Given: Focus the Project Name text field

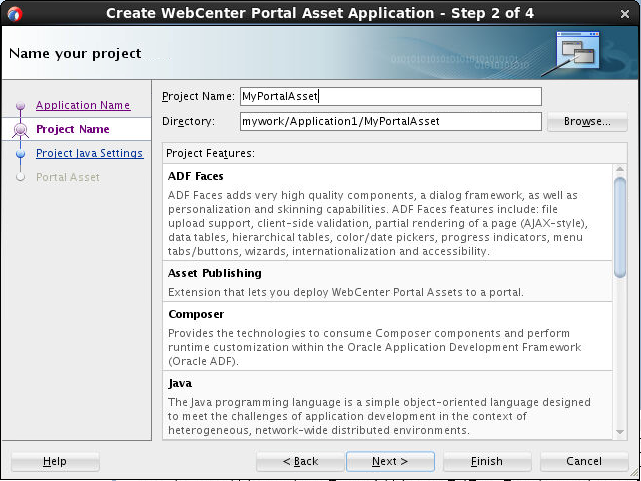Looking at the screenshot, I should (x=391, y=96).
